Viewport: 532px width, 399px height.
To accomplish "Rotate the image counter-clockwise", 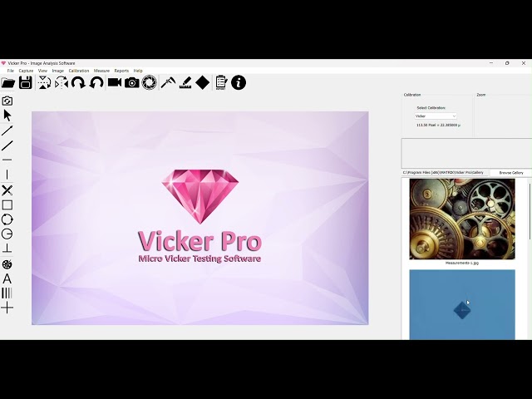I will point(96,83).
